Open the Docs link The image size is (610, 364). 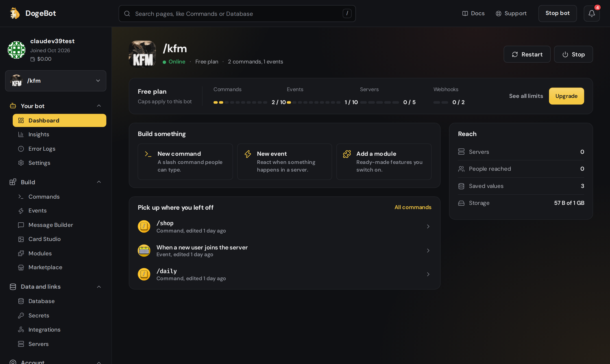tap(473, 13)
